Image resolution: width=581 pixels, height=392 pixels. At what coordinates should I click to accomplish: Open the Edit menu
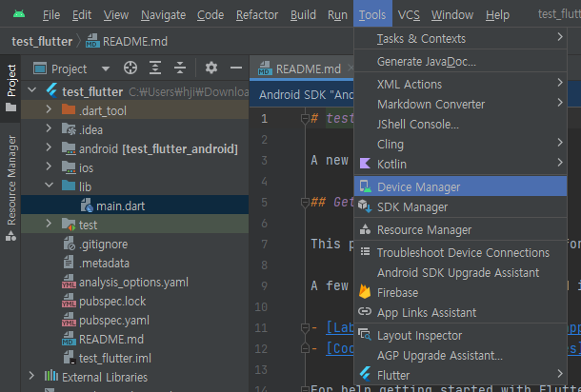pos(82,15)
